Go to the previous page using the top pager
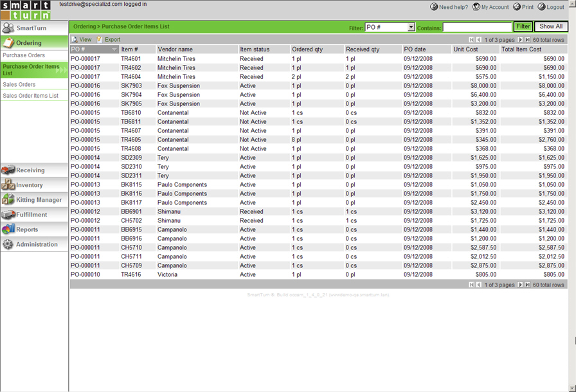Screen dimensions: 576x392 point(478,40)
